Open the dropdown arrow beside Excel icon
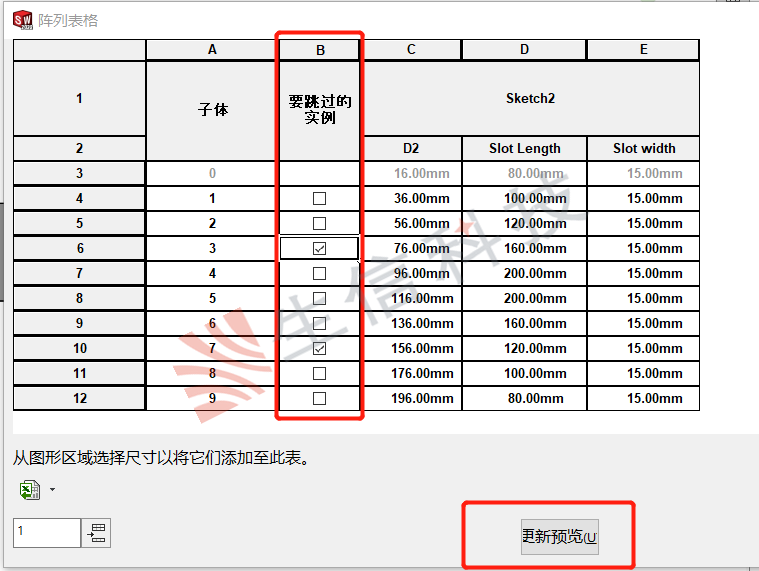Viewport: 759px width, 571px height. click(x=51, y=490)
